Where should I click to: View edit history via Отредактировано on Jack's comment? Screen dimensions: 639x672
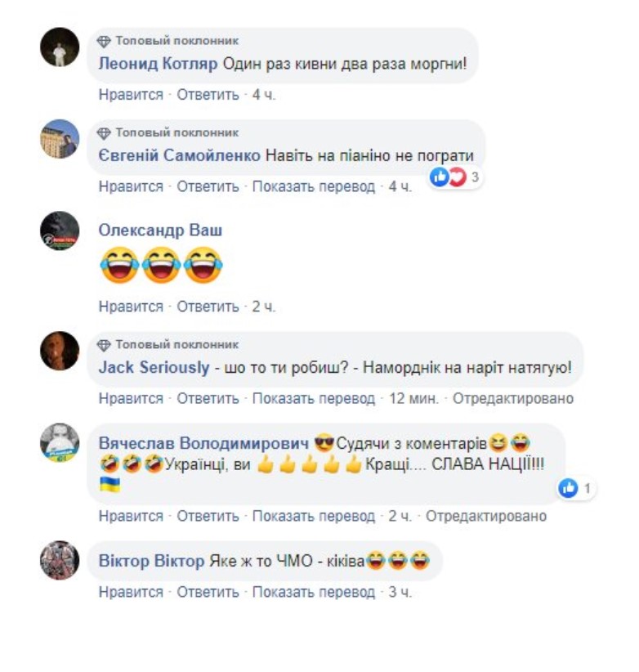pyautogui.click(x=513, y=399)
